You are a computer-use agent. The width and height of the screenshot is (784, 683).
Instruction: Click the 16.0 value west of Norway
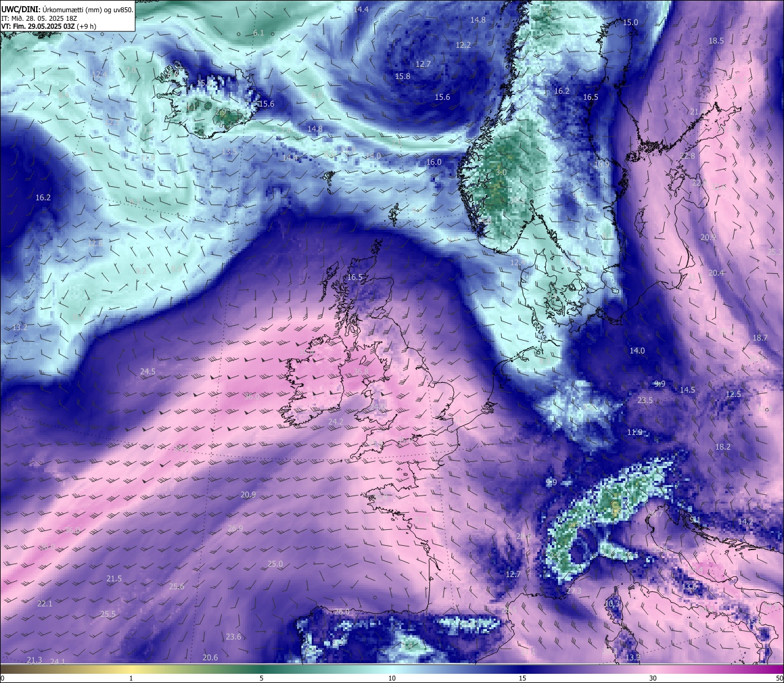click(434, 162)
